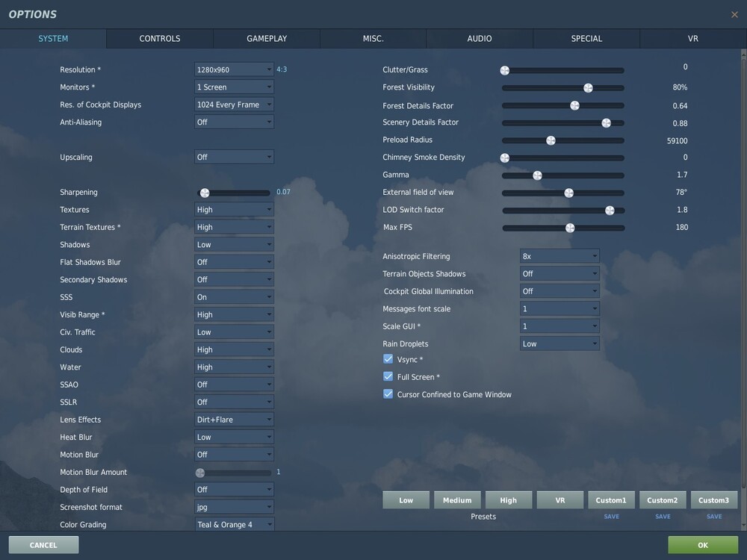Open the SSS dropdown
Viewport: 747px width, 560px height.
(x=234, y=297)
